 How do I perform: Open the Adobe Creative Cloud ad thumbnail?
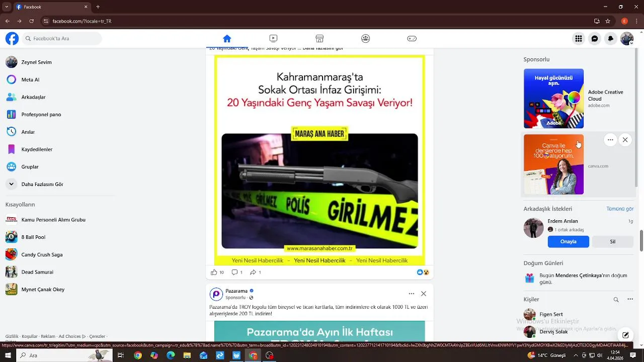tap(553, 99)
